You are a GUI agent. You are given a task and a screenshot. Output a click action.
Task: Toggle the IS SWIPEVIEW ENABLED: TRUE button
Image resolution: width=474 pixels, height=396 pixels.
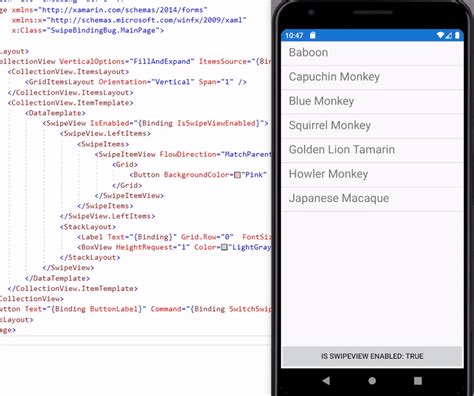pos(372,356)
